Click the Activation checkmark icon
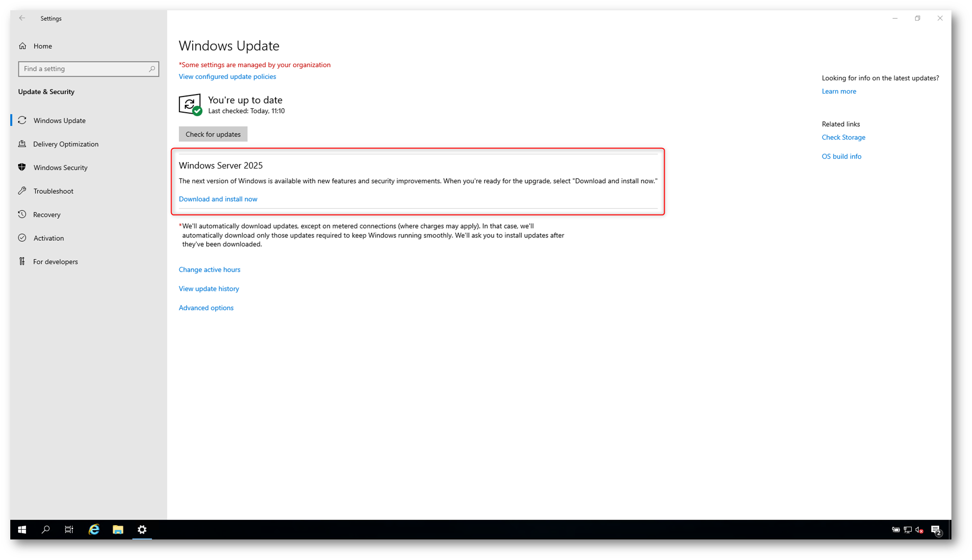This screenshot has width=972, height=560. click(22, 238)
